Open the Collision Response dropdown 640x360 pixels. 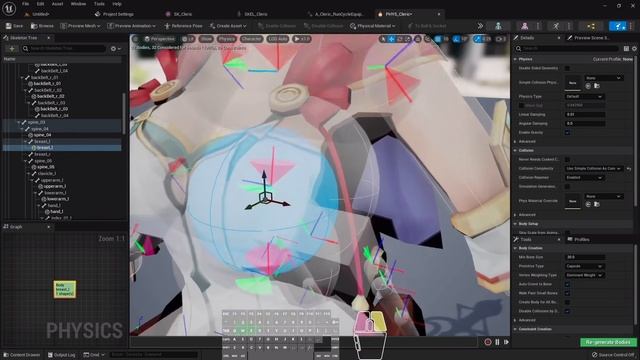(584, 178)
